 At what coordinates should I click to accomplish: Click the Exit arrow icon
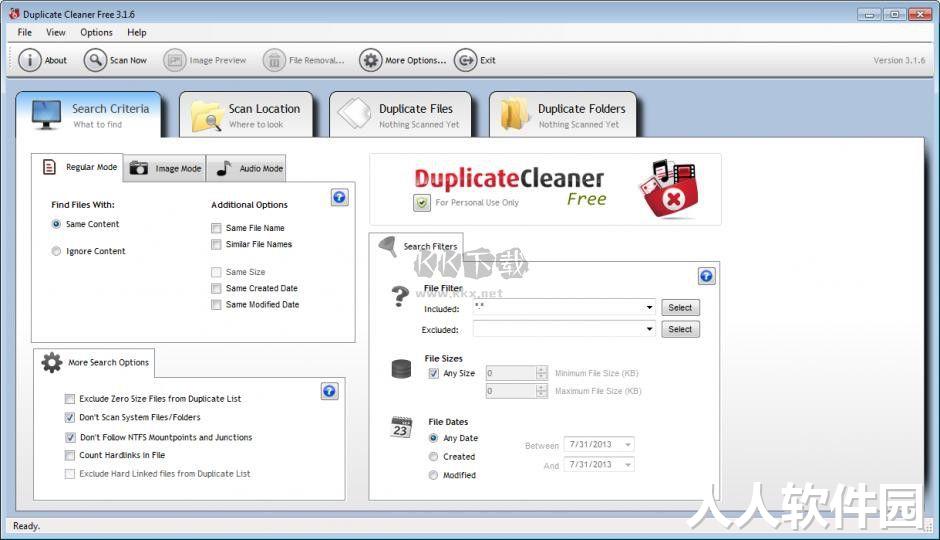coord(465,60)
